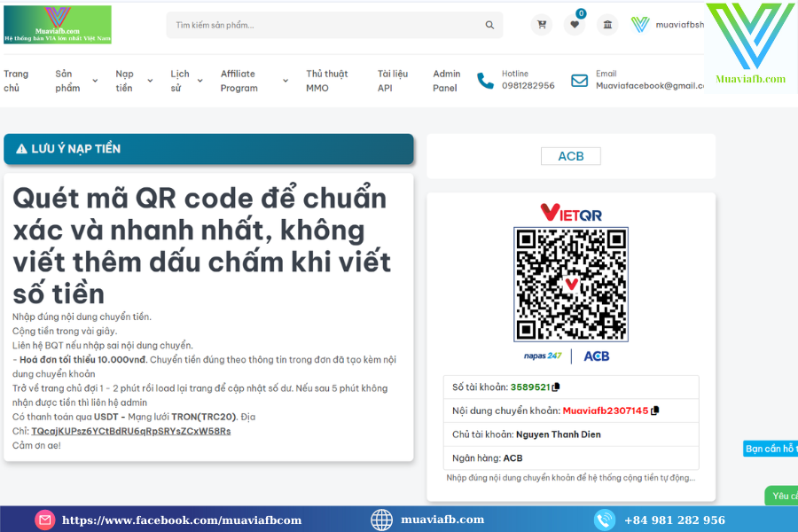Viewport: 798px width, 532px height.
Task: Click the Muaviafb.com logo banner
Action: pyautogui.click(x=58, y=25)
